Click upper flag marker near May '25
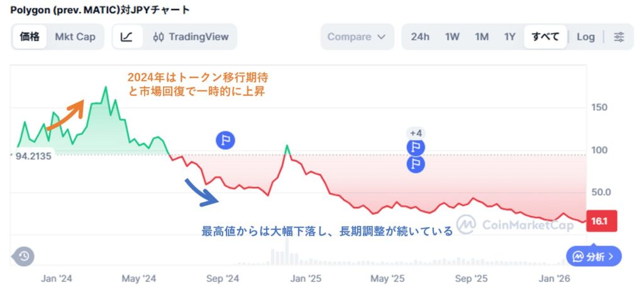 (x=416, y=148)
